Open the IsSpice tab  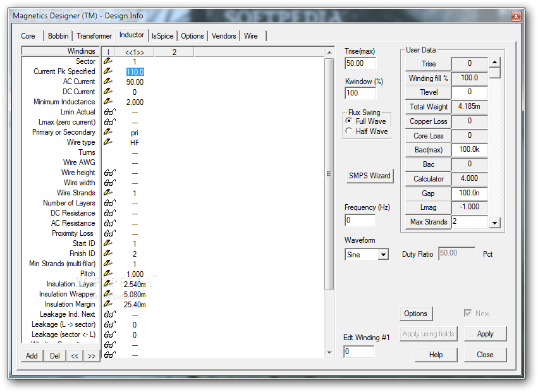(162, 36)
